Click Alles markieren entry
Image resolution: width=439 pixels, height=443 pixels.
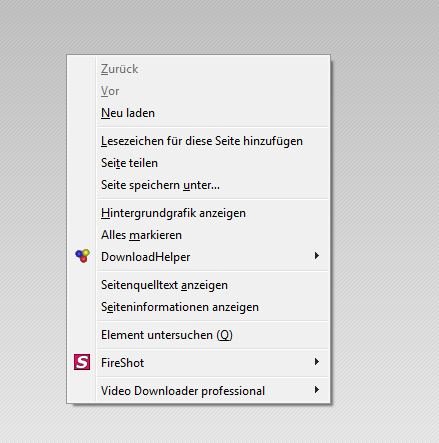tap(198, 235)
